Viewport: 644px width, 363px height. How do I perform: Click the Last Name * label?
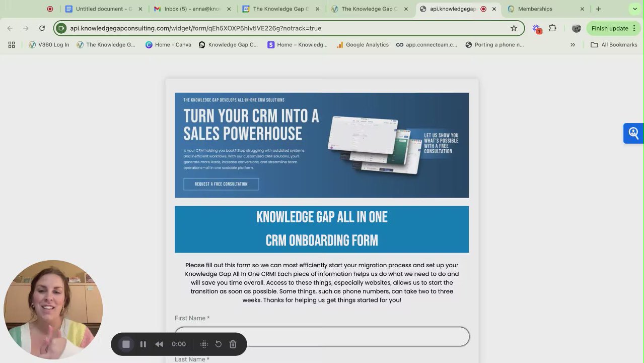[x=192, y=359]
